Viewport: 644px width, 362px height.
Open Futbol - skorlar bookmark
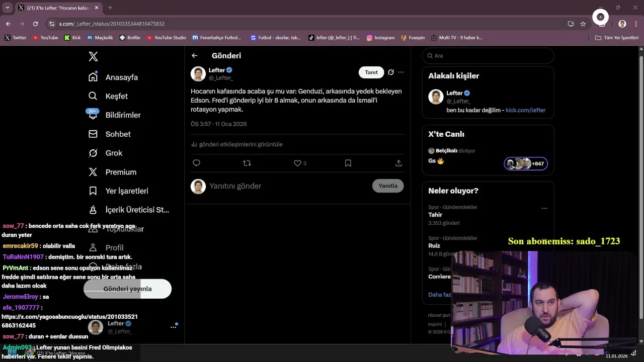tap(275, 38)
